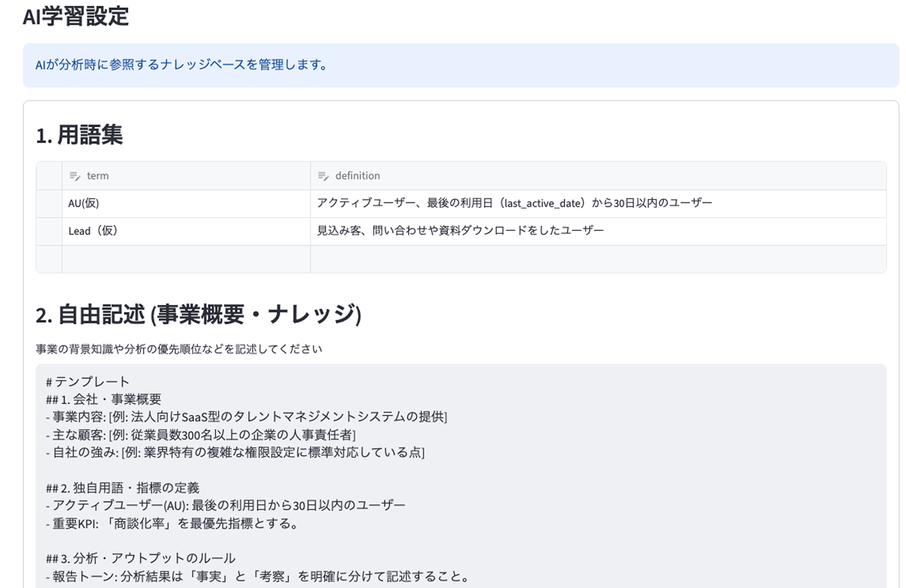Click the info banner AIが分析時に参照するナレッジベース

click(461, 65)
